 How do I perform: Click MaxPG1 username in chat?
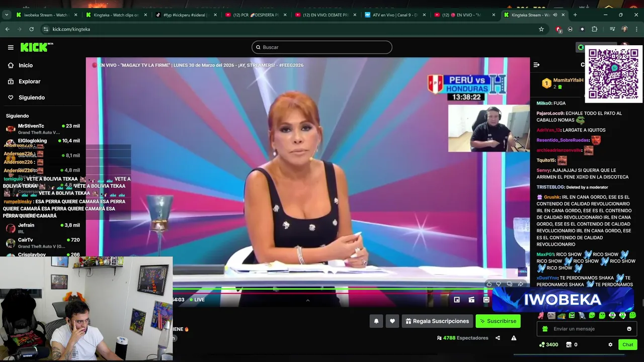[545, 254]
